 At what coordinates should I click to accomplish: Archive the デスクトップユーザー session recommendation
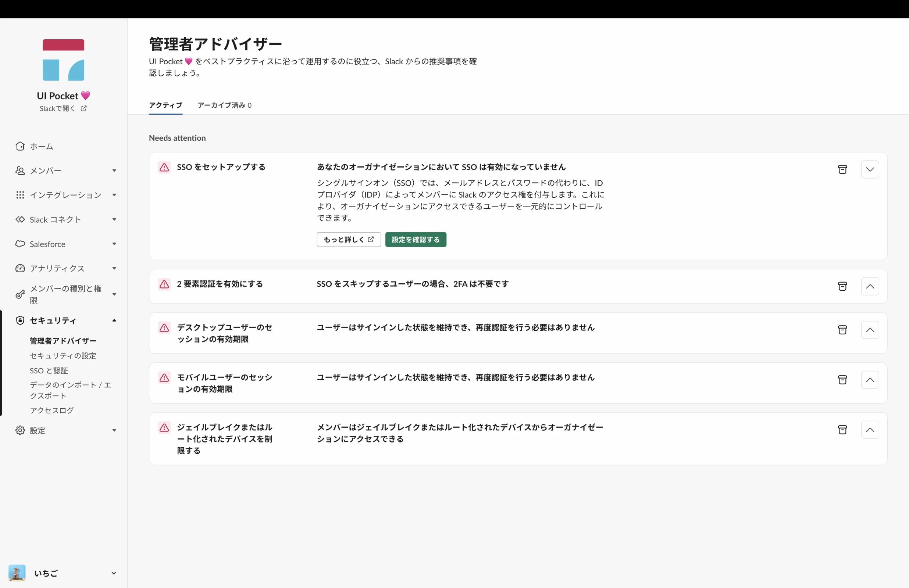point(842,330)
